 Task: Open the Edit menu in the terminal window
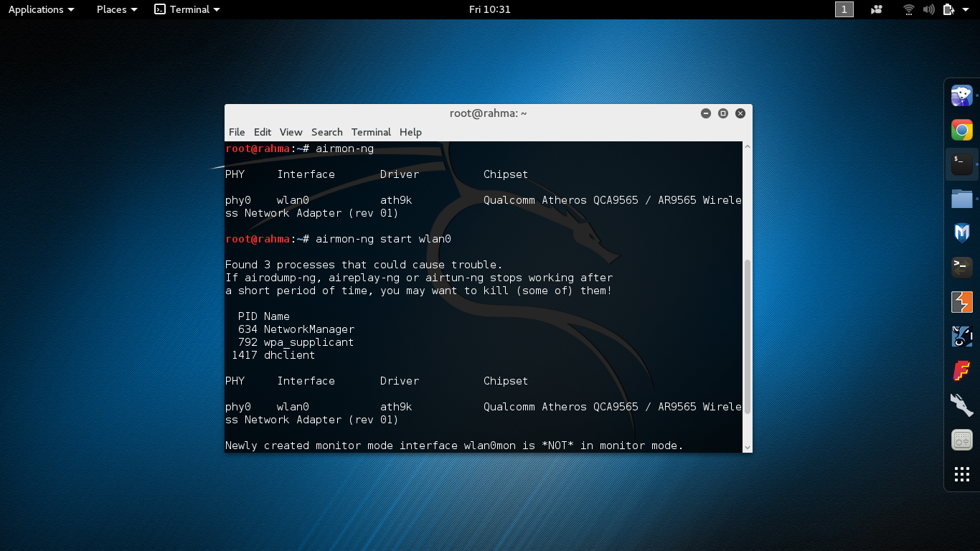tap(263, 132)
